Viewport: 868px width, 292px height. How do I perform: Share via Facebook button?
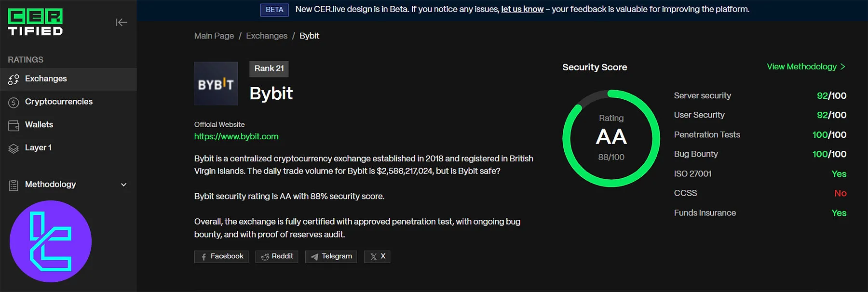(221, 256)
